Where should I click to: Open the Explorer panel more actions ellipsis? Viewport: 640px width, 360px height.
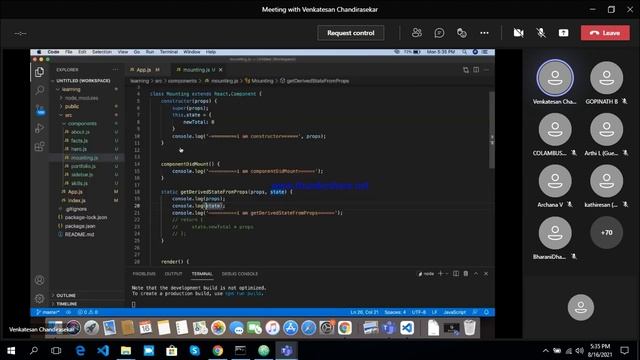tap(116, 70)
